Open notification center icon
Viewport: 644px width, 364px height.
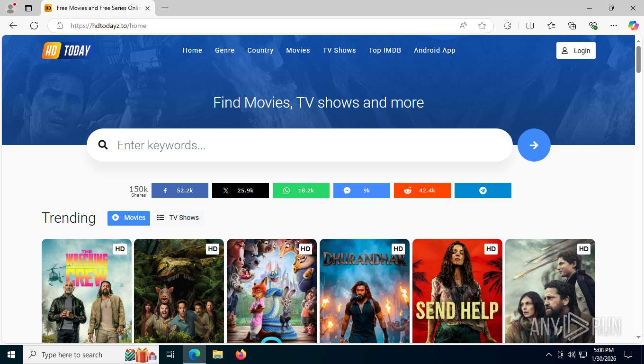coord(628,355)
